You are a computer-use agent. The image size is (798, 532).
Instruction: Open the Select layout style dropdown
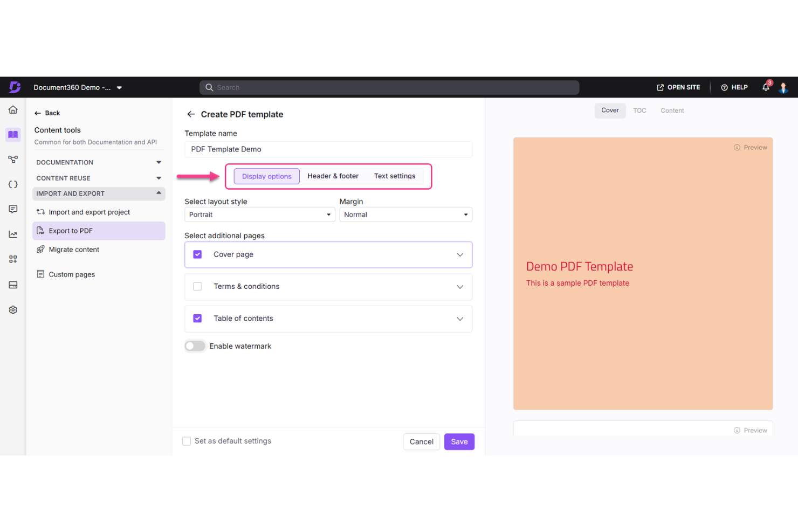point(259,214)
